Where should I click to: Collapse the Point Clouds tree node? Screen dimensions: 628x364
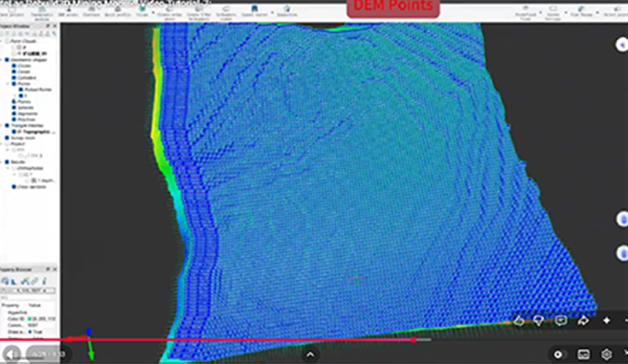(2, 41)
